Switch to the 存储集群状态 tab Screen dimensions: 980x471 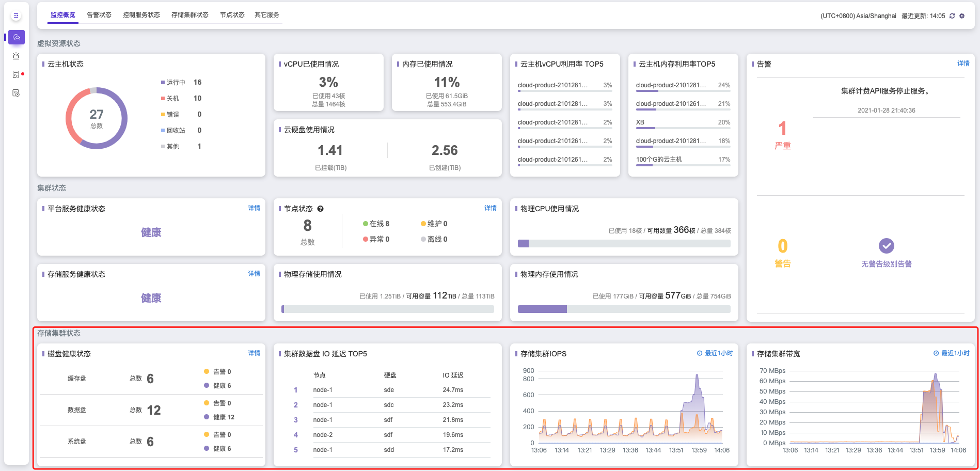coord(190,15)
